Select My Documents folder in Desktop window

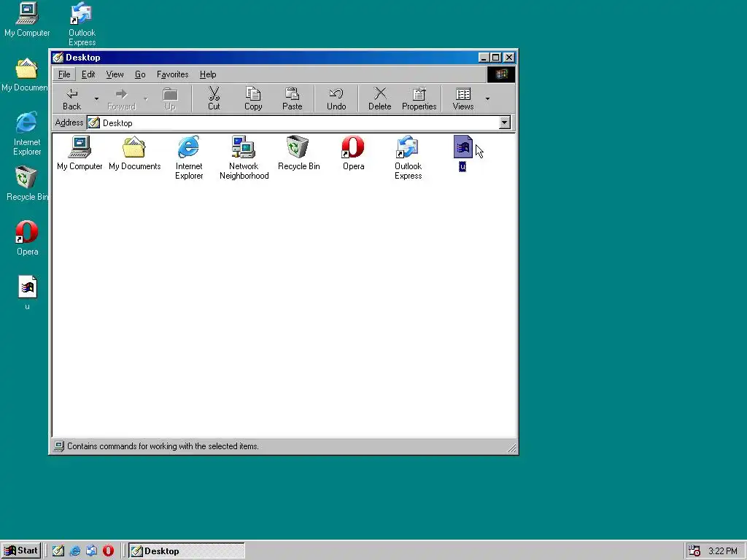pyautogui.click(x=134, y=153)
